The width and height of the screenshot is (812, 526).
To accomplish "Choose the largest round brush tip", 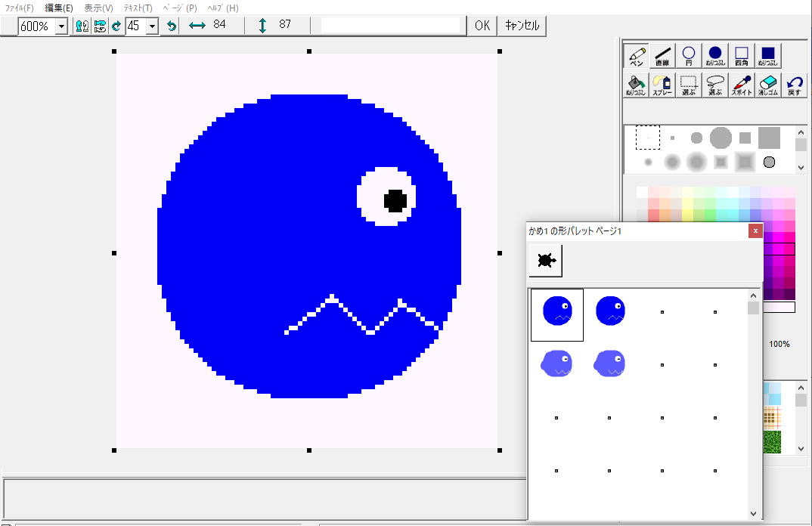I will [721, 138].
